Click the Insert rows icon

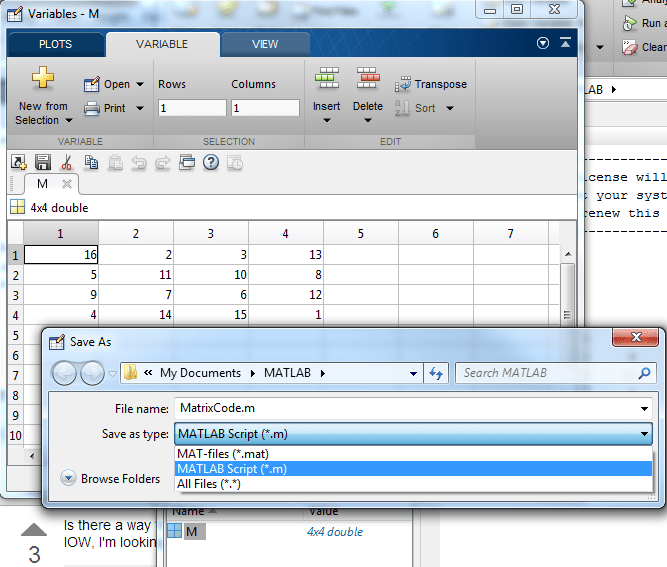(x=327, y=78)
